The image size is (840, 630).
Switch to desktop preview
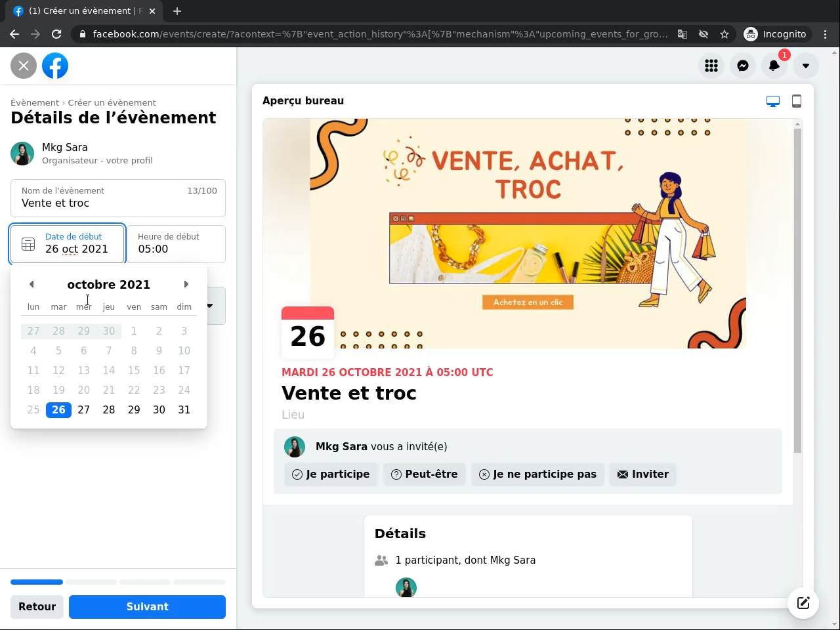click(x=773, y=101)
